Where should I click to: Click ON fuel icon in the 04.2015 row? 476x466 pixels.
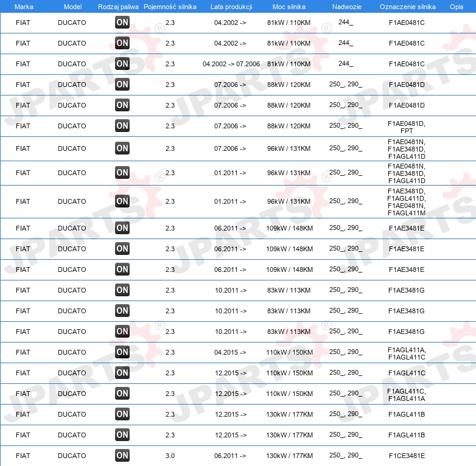(122, 352)
